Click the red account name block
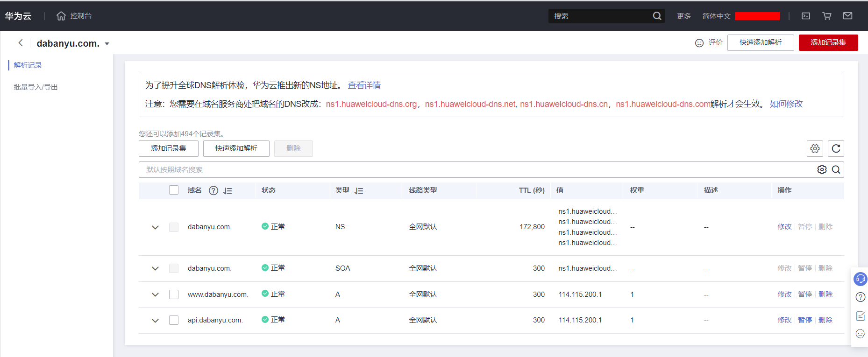The image size is (868, 357). [x=757, y=16]
